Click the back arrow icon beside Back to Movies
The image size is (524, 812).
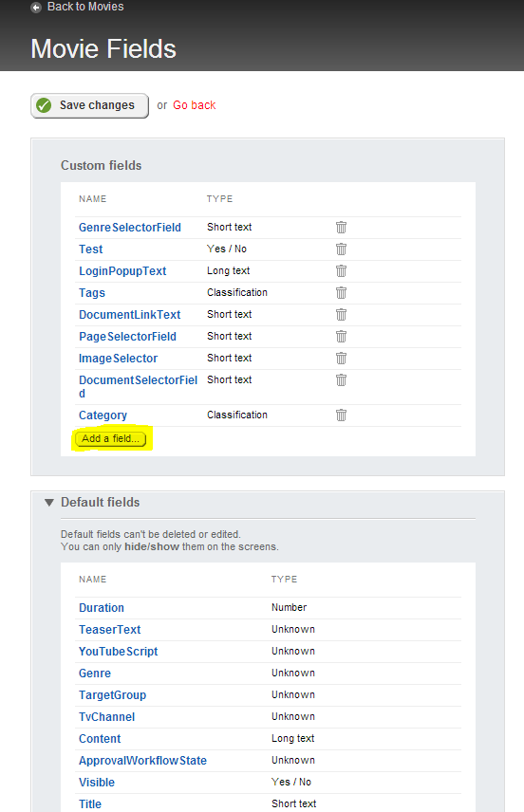36,8
